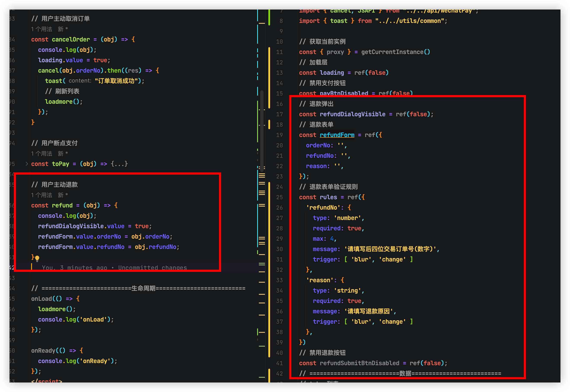Viewport: 570px width, 392px height.
Task: Open usages hint above const refund
Action: (x=41, y=195)
